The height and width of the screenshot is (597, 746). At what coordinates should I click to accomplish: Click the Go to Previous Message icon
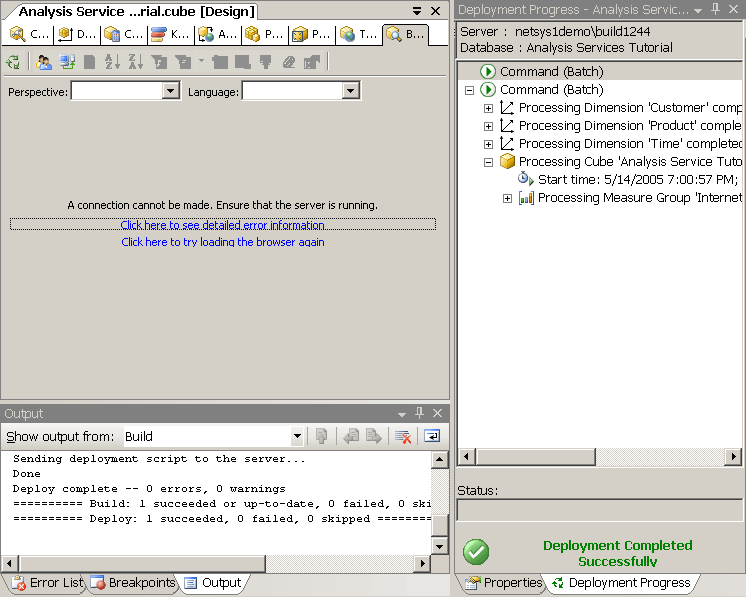pyautogui.click(x=351, y=436)
